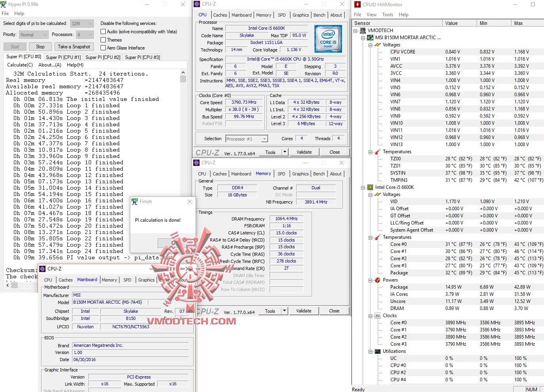The width and height of the screenshot is (544, 392).
Task: Open the View menu in HWMonitor
Action: 371,14
